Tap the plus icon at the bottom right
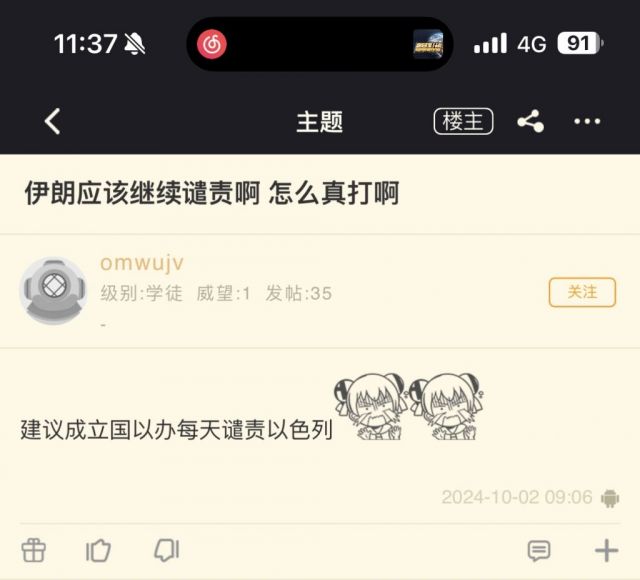Viewport: 640px width, 580px height. [x=607, y=551]
